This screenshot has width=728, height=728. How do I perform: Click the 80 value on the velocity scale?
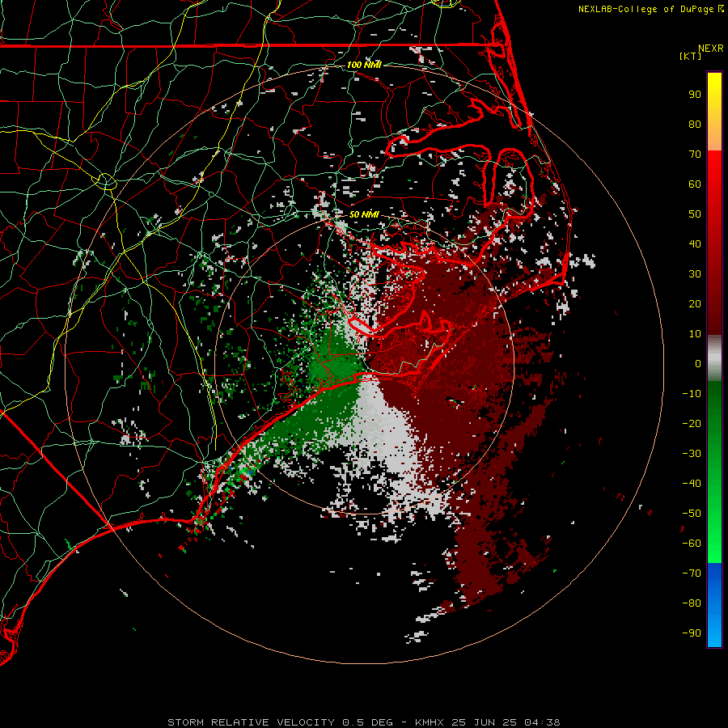tap(695, 125)
